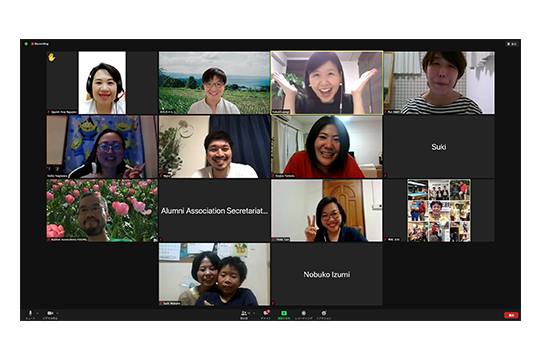540x360 pixels.
Task: Click the green Share Screen icon
Action: click(284, 313)
